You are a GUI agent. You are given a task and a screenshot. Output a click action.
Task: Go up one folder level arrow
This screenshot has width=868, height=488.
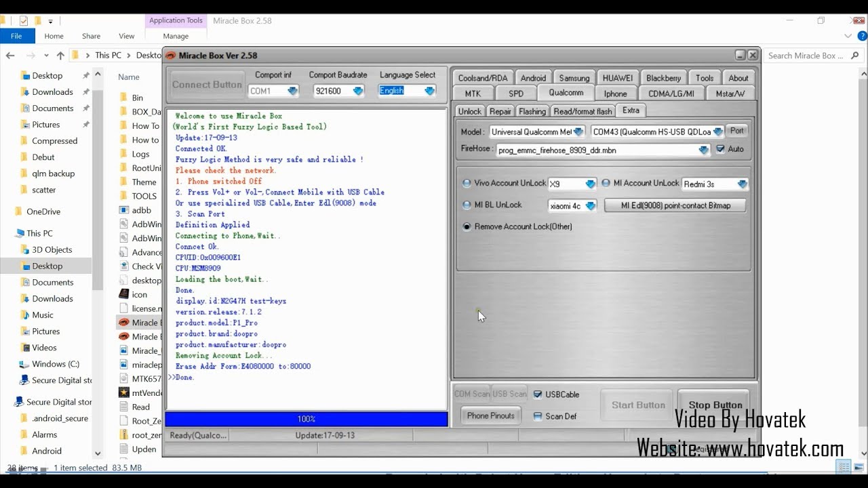tap(60, 56)
